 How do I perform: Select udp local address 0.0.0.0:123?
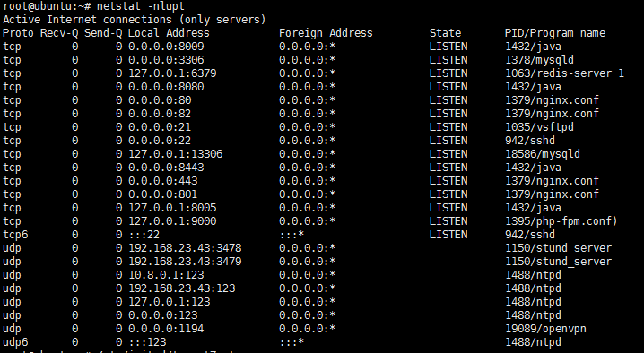tap(163, 315)
